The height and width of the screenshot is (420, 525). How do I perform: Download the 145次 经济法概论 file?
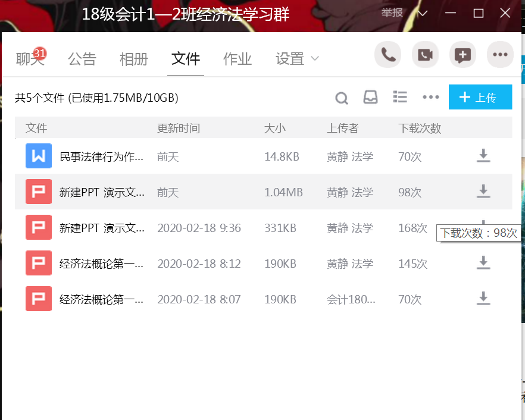point(483,264)
